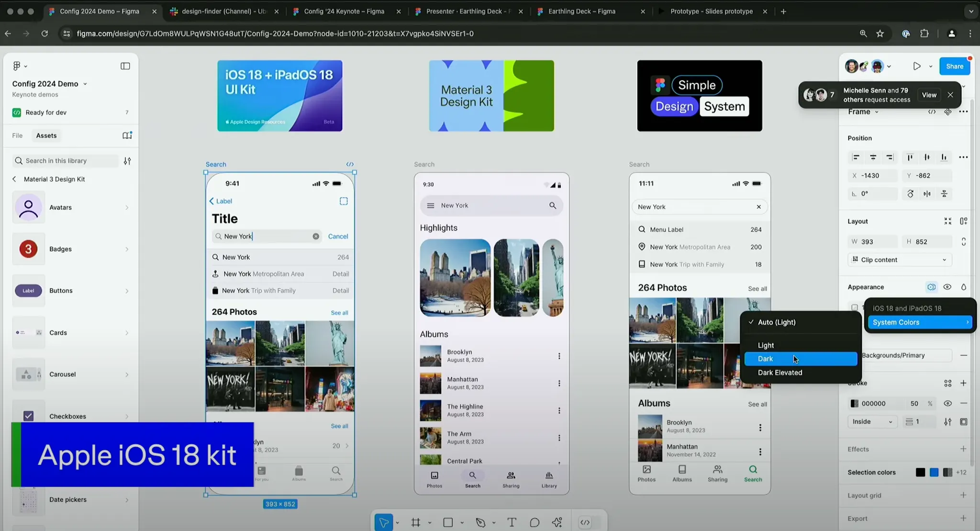The width and height of the screenshot is (980, 531).
Task: Select the Comment tool in toolbar
Action: (535, 522)
